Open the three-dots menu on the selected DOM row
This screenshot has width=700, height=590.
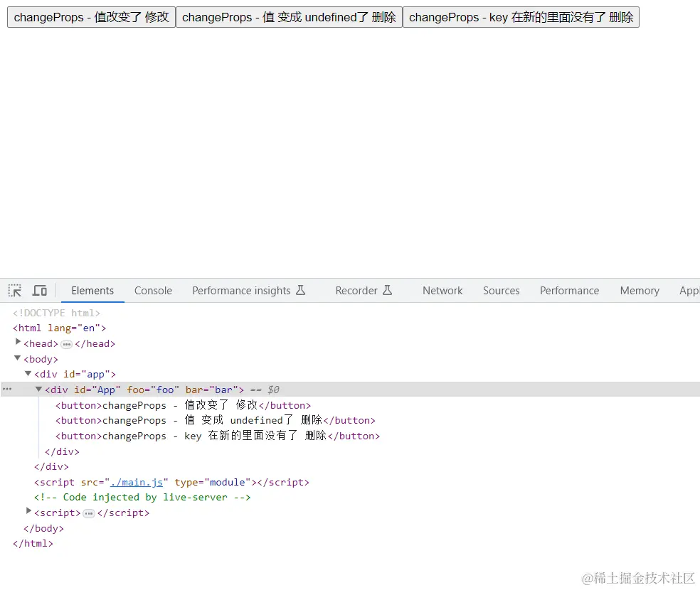(x=7, y=390)
